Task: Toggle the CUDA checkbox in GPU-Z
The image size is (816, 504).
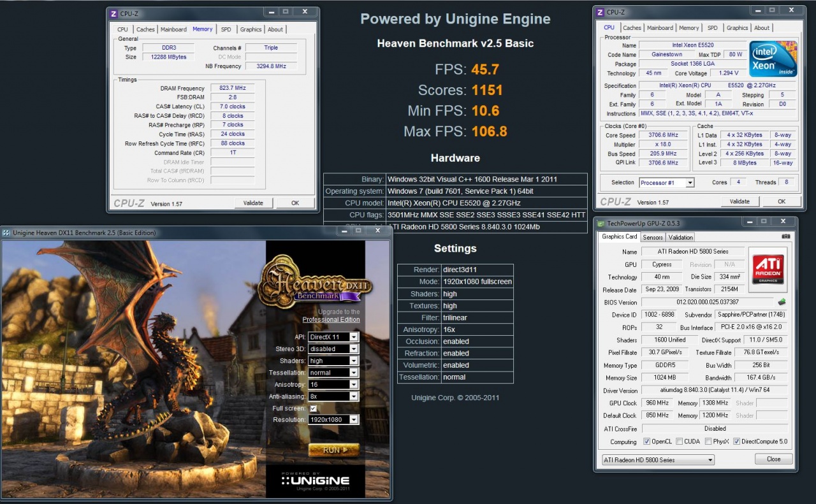Action: click(x=680, y=442)
